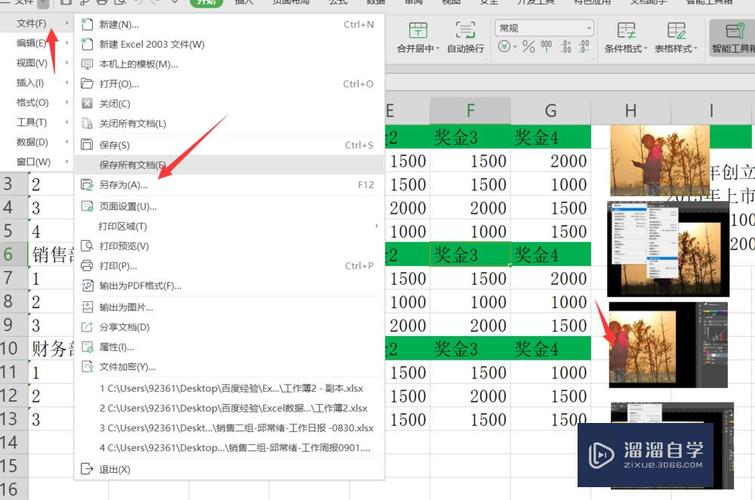Click the 关闭(C) icon

click(x=87, y=104)
